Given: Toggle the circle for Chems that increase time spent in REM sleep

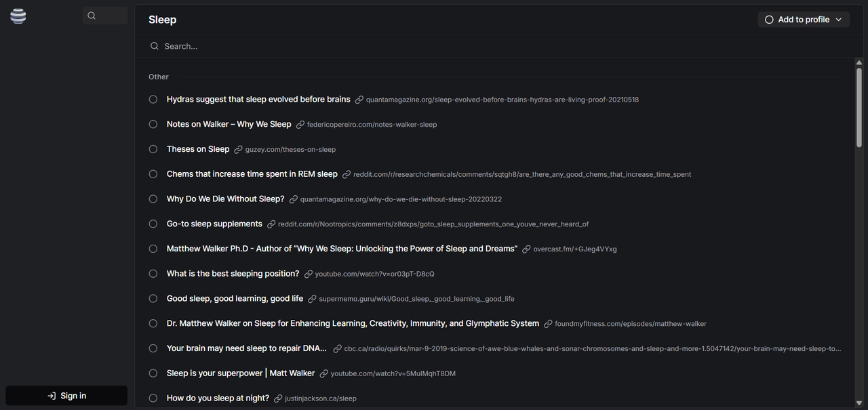Looking at the screenshot, I should [153, 174].
